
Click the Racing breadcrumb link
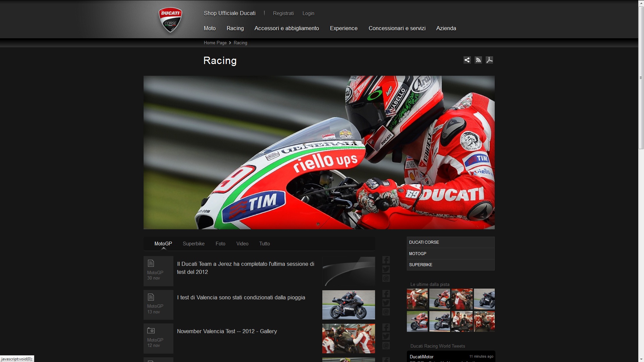pyautogui.click(x=240, y=43)
